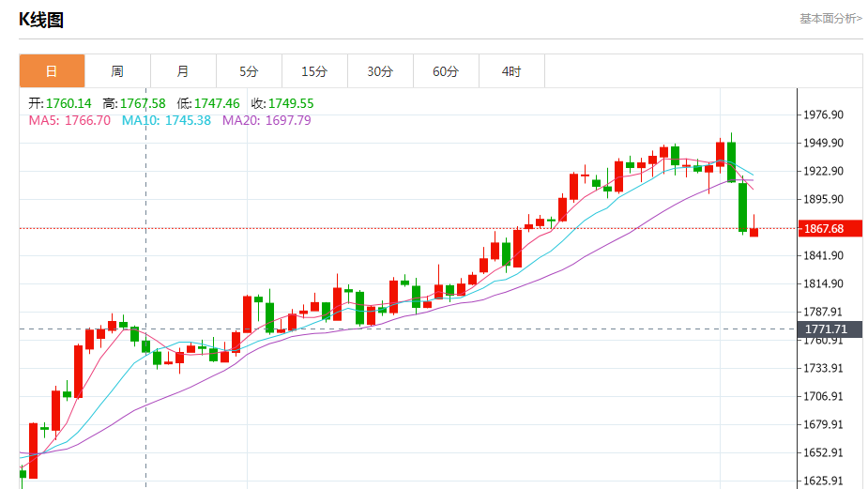Click the last red candlestick on the right
Image resolution: width=868 pixels, height=489 pixels.
754,232
